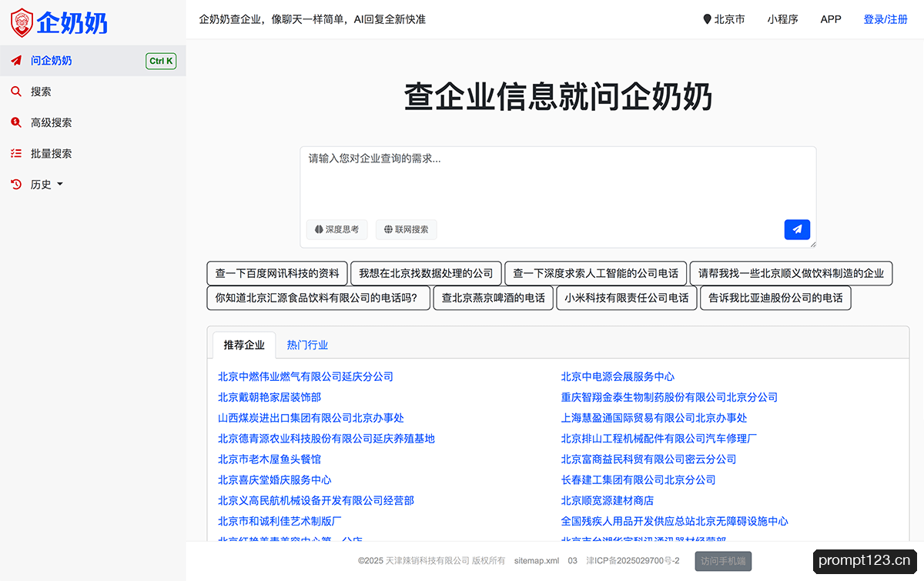Open 北京市和诚利佳艺术制版厂
924x581 pixels.
280,522
